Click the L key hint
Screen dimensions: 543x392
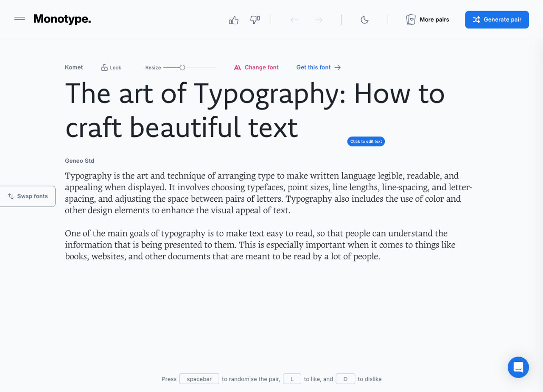pyautogui.click(x=292, y=379)
